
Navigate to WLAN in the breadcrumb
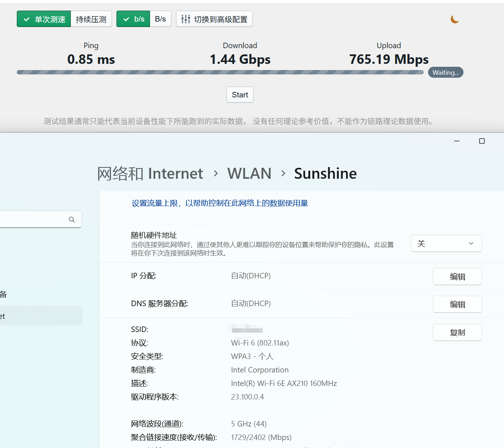coord(249,173)
